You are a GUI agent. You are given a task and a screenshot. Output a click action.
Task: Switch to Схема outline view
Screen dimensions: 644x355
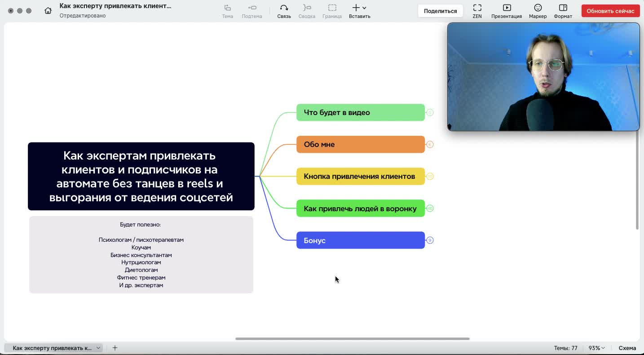627,348
